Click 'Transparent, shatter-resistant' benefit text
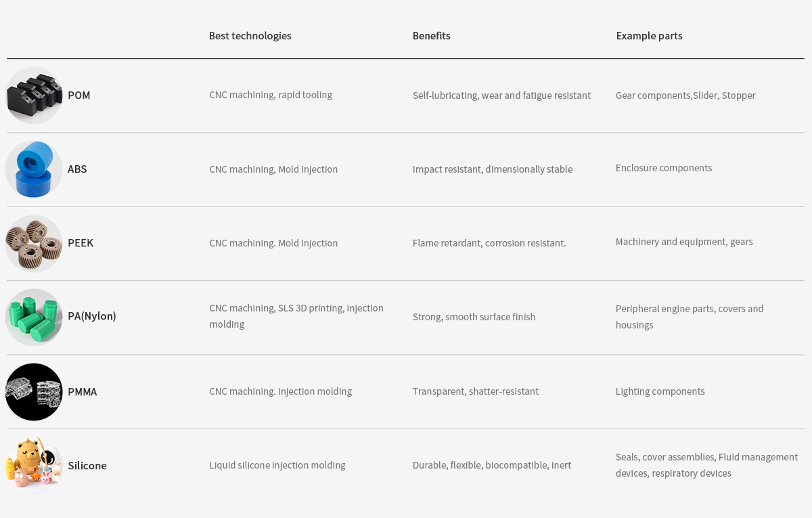Screen dimensions: 812x518 click(x=476, y=391)
